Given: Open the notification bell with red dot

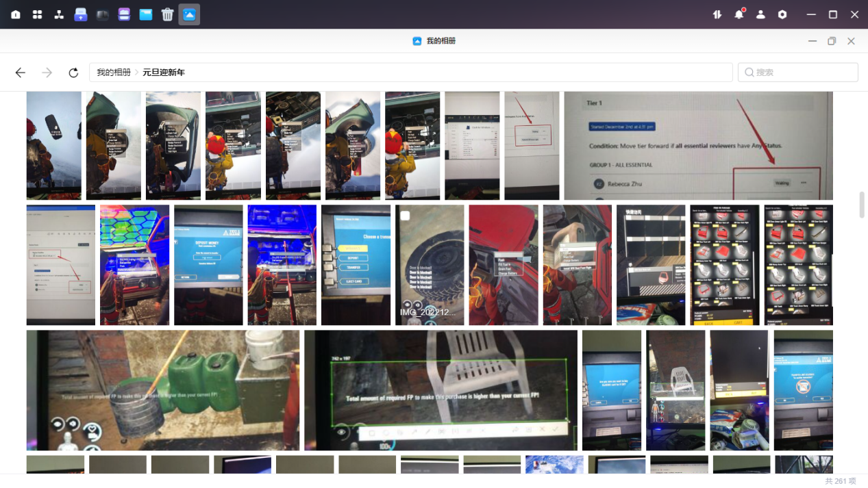Looking at the screenshot, I should tap(739, 14).
